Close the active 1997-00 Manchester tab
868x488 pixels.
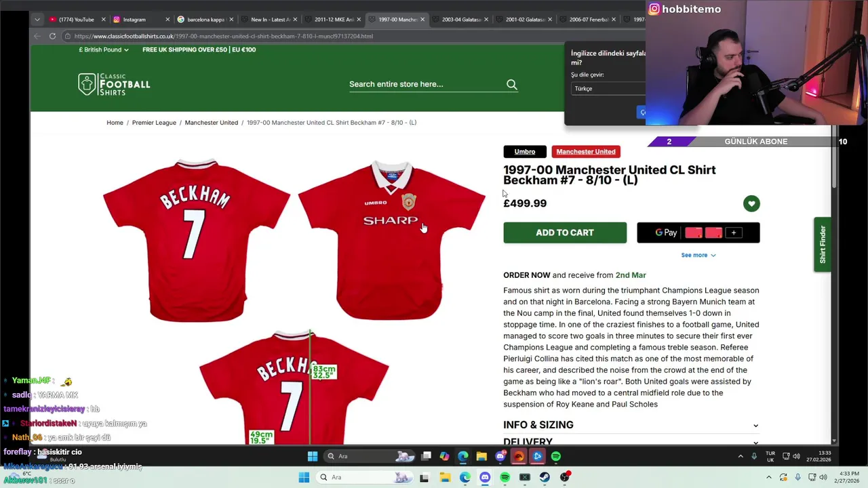tap(423, 20)
